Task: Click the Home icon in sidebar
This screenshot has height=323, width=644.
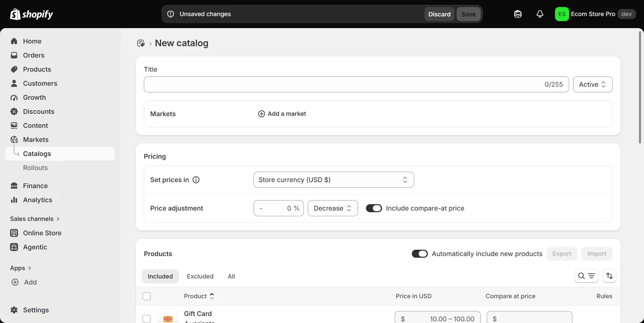Action: [x=14, y=41]
